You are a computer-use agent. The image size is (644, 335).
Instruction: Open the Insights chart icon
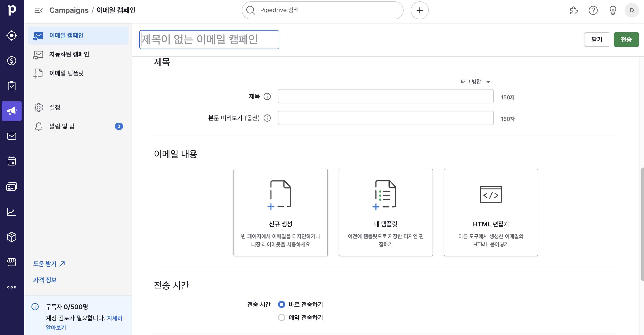tap(11, 212)
